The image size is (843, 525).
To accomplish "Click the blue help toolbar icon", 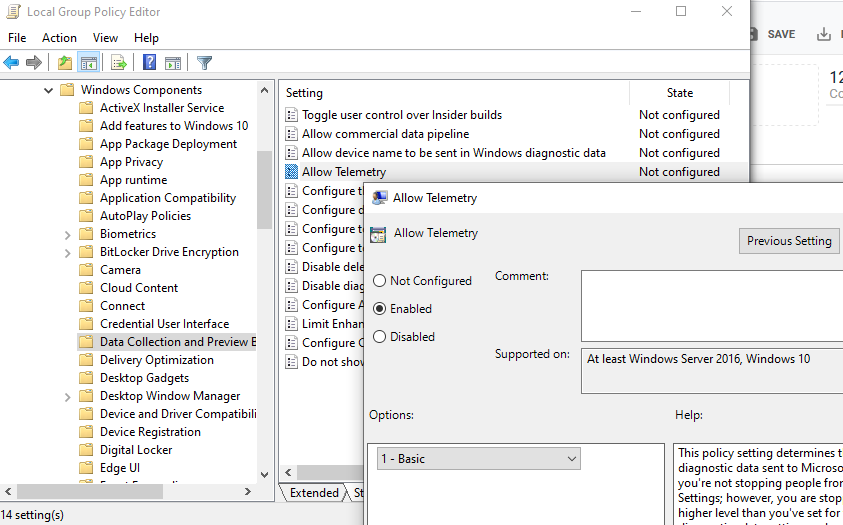I will (x=149, y=62).
